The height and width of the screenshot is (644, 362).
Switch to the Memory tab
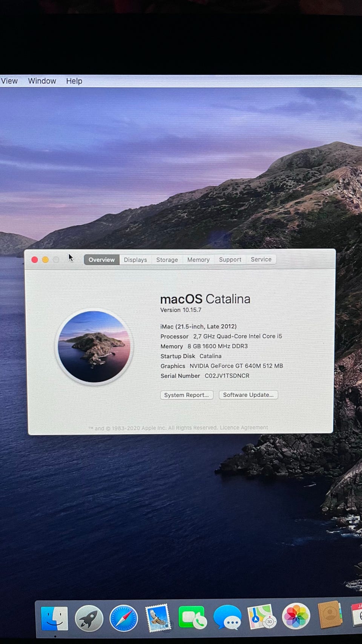(x=198, y=260)
